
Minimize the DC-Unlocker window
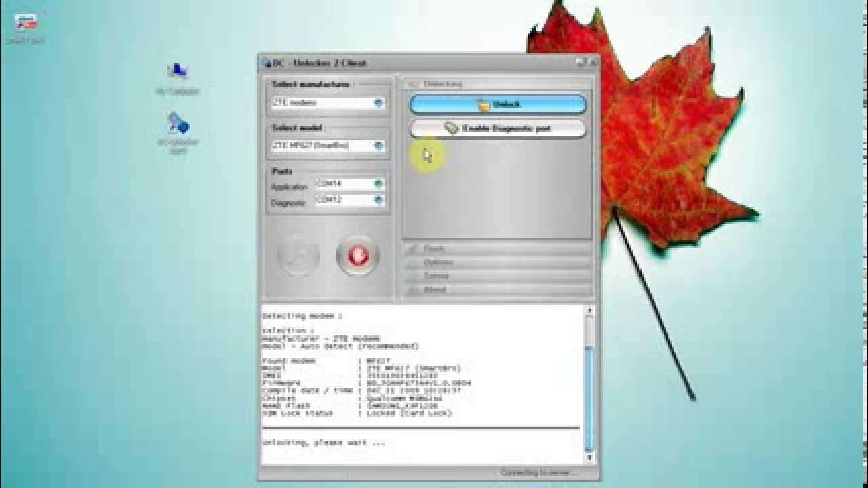point(580,62)
